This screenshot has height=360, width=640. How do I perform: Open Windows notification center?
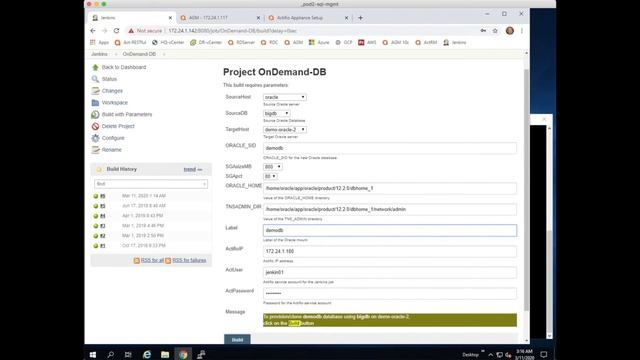tap(544, 355)
